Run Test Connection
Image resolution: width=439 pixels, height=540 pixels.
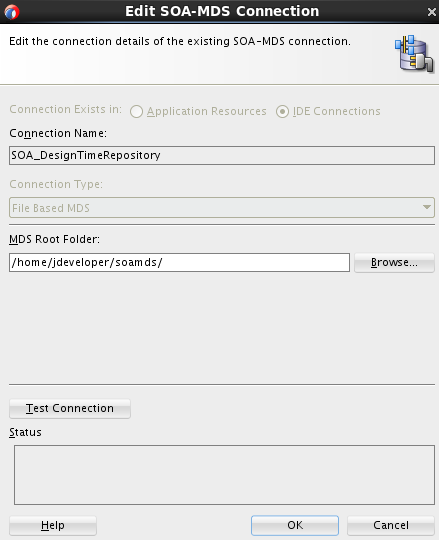(70, 408)
